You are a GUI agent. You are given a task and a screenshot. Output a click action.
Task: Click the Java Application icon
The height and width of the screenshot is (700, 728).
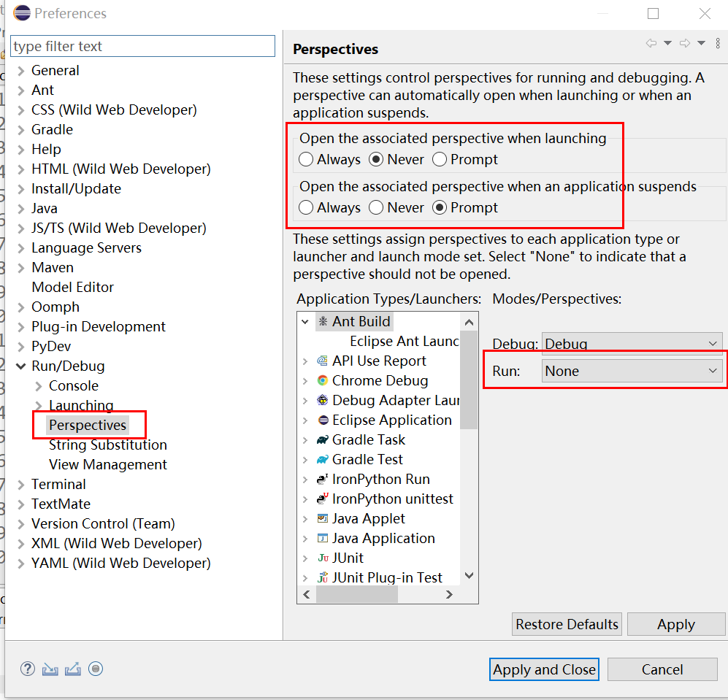coord(323,538)
